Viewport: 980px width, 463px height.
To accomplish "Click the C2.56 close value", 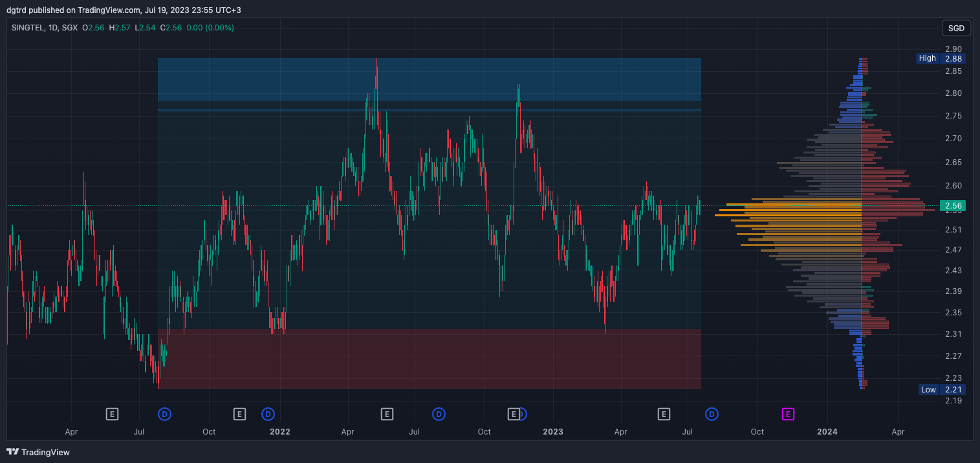I will pyautogui.click(x=171, y=28).
